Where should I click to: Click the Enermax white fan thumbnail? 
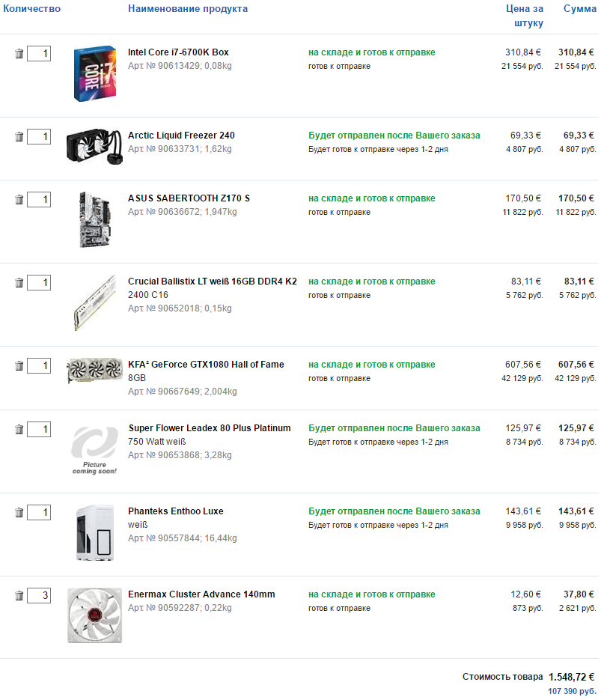click(x=94, y=615)
